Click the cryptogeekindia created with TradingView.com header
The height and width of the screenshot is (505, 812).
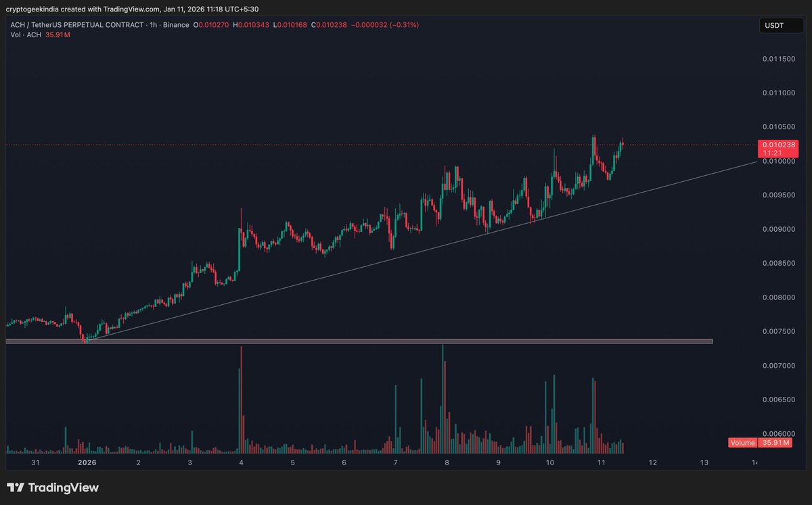[x=131, y=9]
